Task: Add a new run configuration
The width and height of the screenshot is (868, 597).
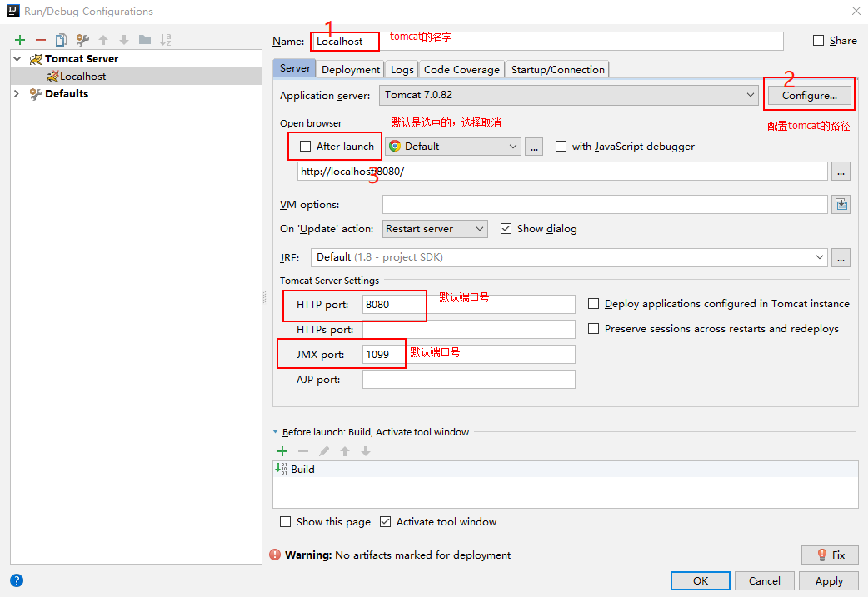Action: point(20,40)
